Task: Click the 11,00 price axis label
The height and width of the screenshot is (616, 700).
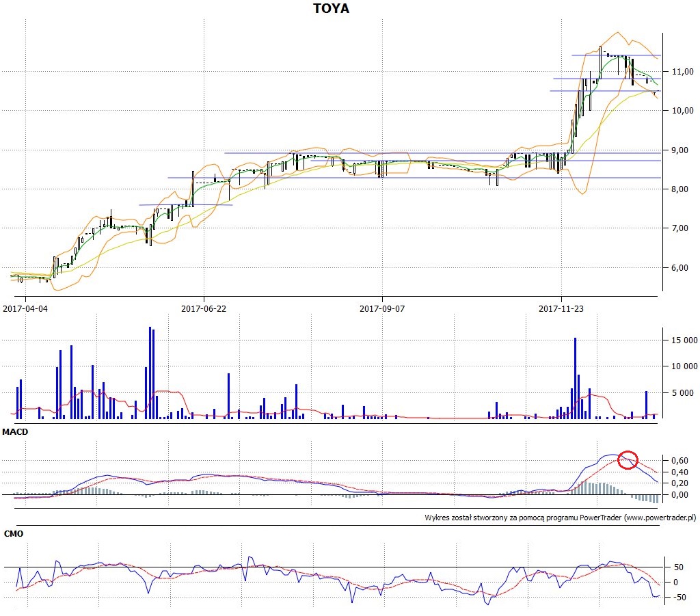Action: point(683,71)
